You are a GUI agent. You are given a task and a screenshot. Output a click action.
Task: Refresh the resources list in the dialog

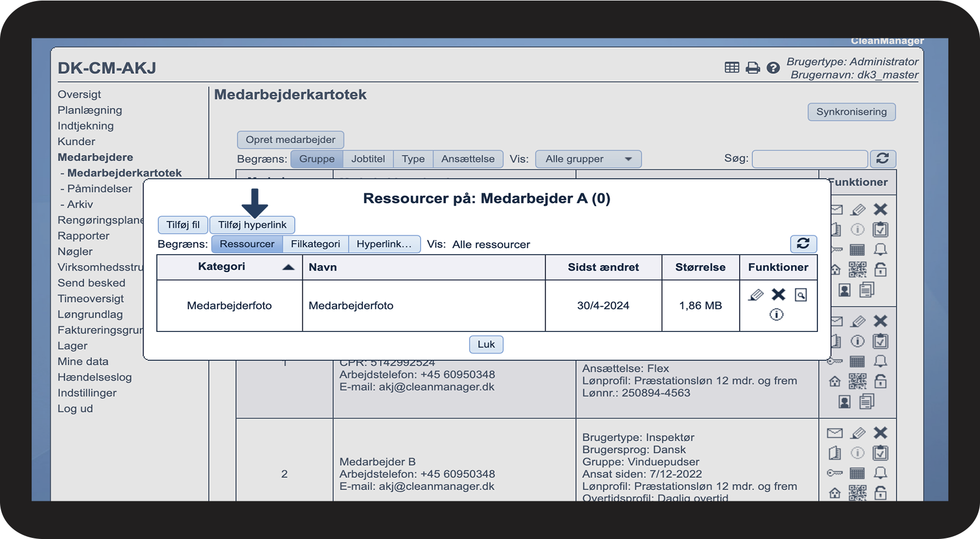(x=803, y=244)
